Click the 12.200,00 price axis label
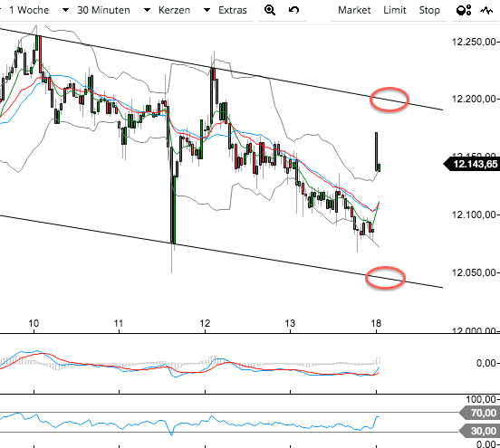The width and height of the screenshot is (500, 448). [474, 99]
